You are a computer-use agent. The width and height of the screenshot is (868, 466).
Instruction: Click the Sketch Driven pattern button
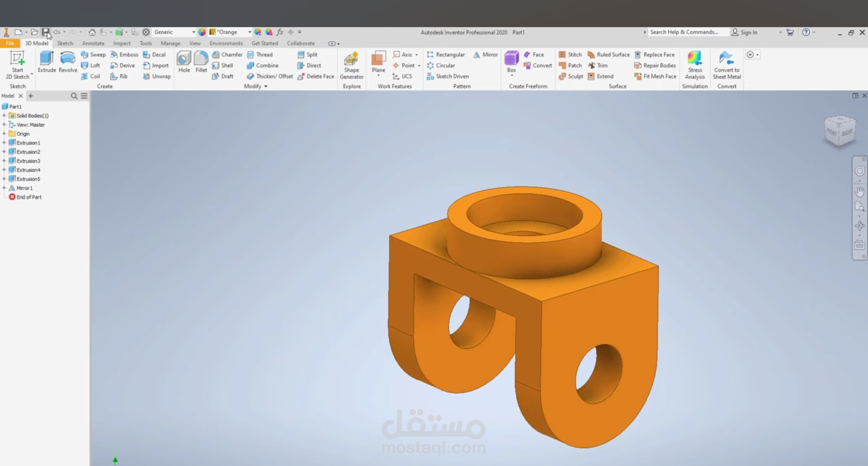pyautogui.click(x=448, y=76)
